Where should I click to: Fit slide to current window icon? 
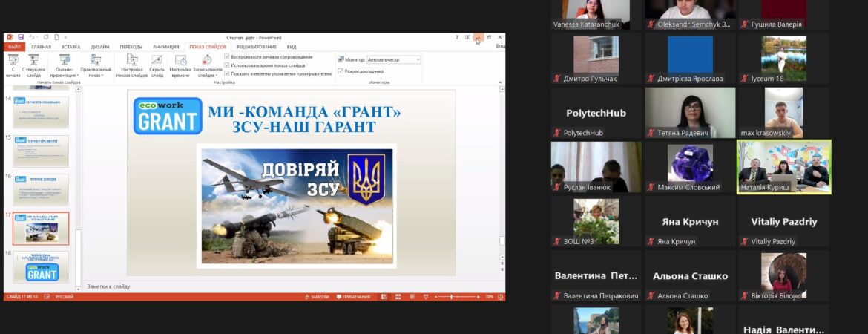[x=499, y=297]
